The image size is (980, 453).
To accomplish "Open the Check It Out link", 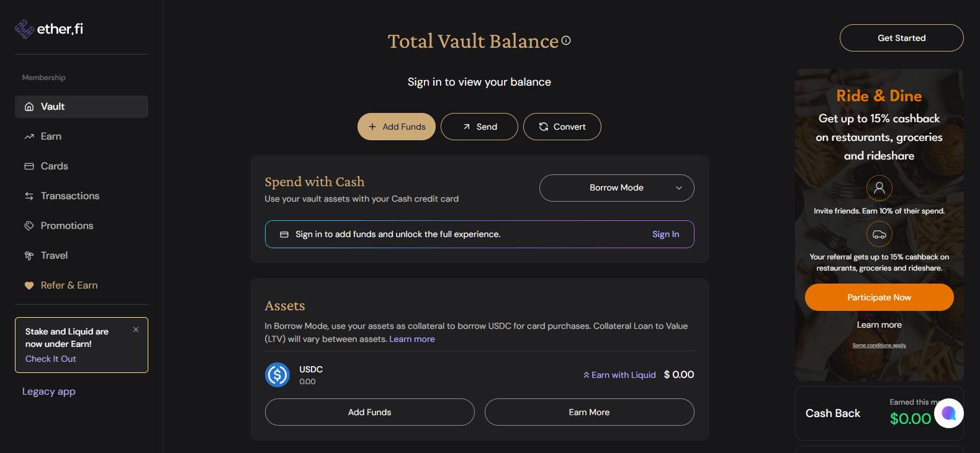I will [50, 358].
